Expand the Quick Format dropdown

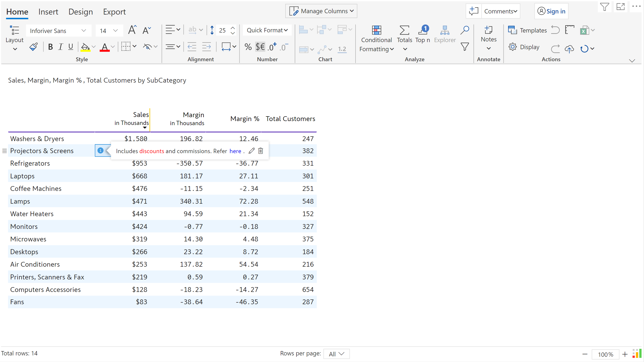(267, 30)
